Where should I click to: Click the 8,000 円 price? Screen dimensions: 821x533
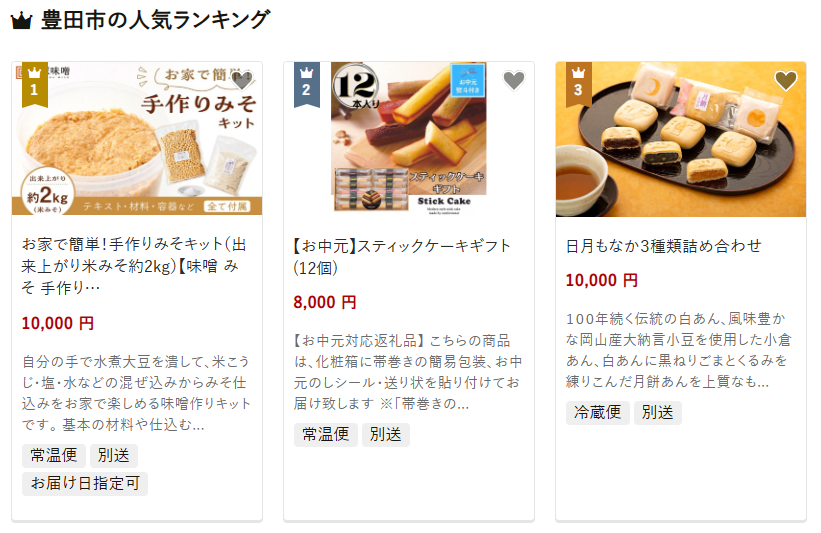coord(325,302)
